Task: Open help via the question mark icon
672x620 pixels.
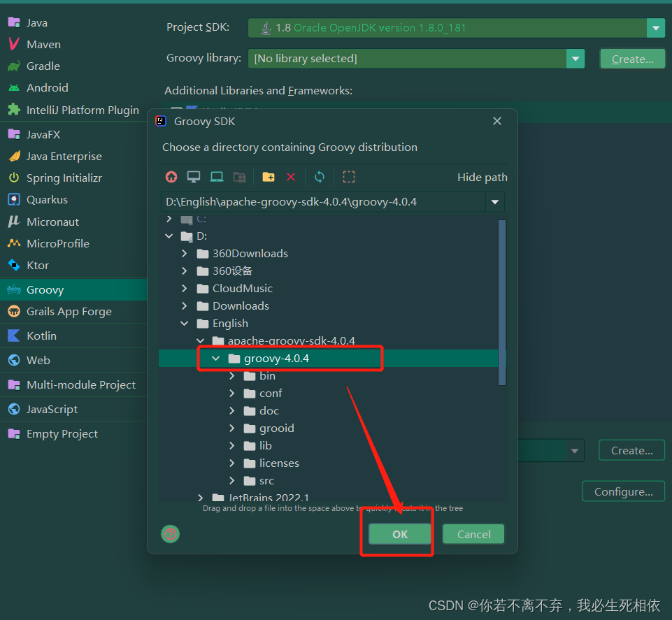Action: [x=171, y=534]
